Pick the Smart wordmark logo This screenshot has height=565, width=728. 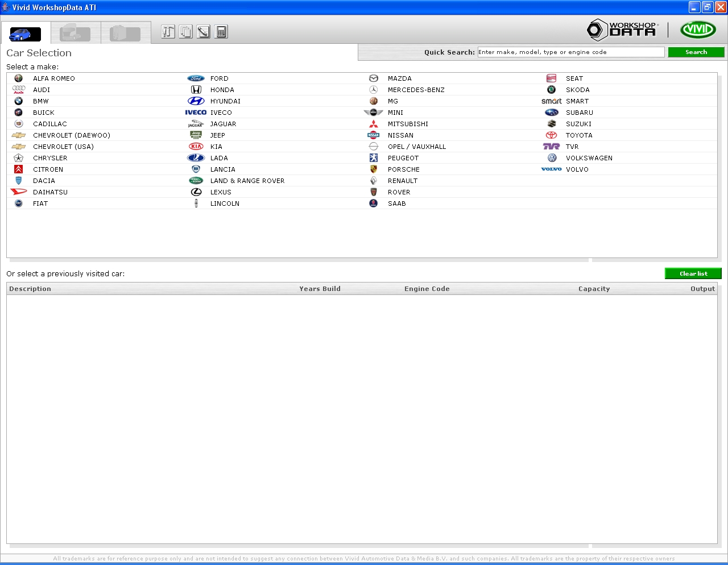(x=551, y=101)
